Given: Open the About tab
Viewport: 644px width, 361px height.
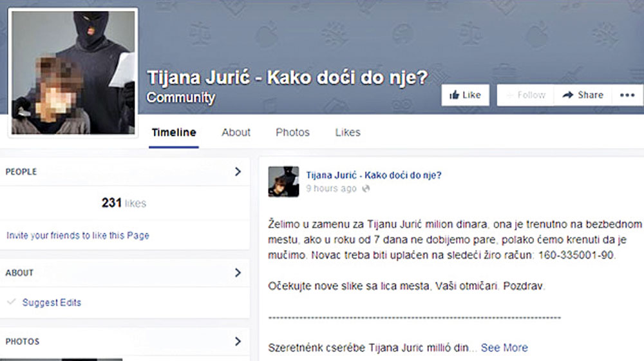Looking at the screenshot, I should click(x=236, y=132).
